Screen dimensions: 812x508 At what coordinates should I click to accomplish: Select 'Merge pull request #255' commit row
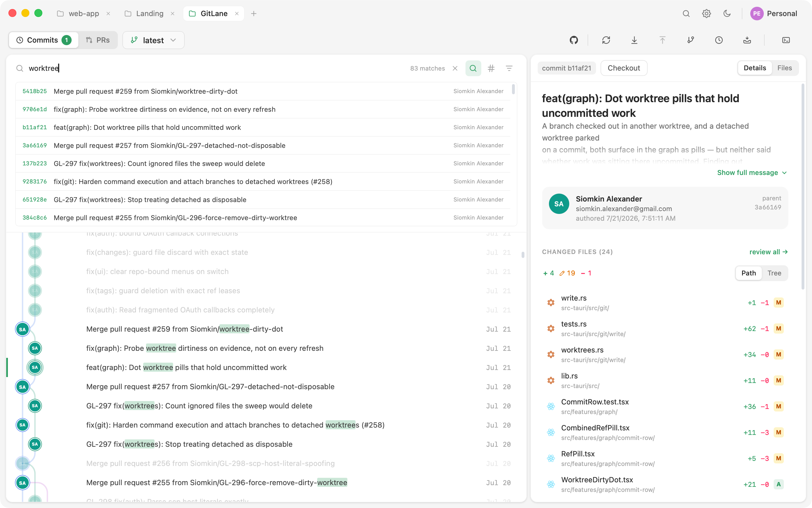pyautogui.click(x=267, y=483)
